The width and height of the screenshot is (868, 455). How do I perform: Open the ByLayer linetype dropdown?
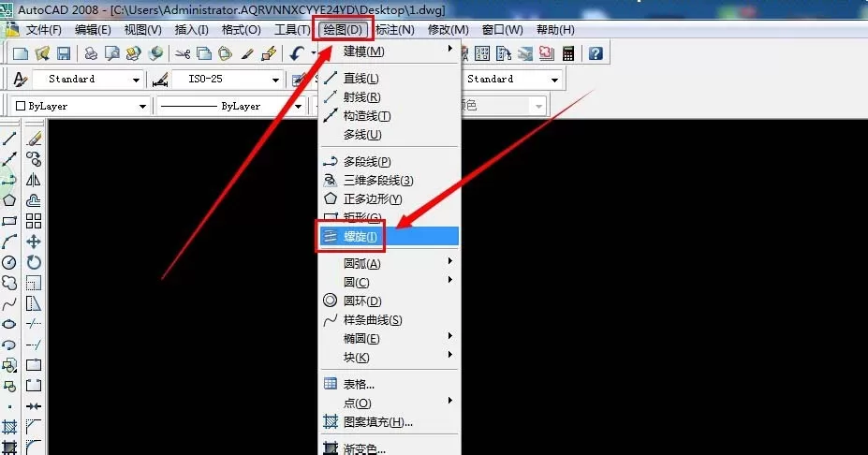tap(298, 106)
